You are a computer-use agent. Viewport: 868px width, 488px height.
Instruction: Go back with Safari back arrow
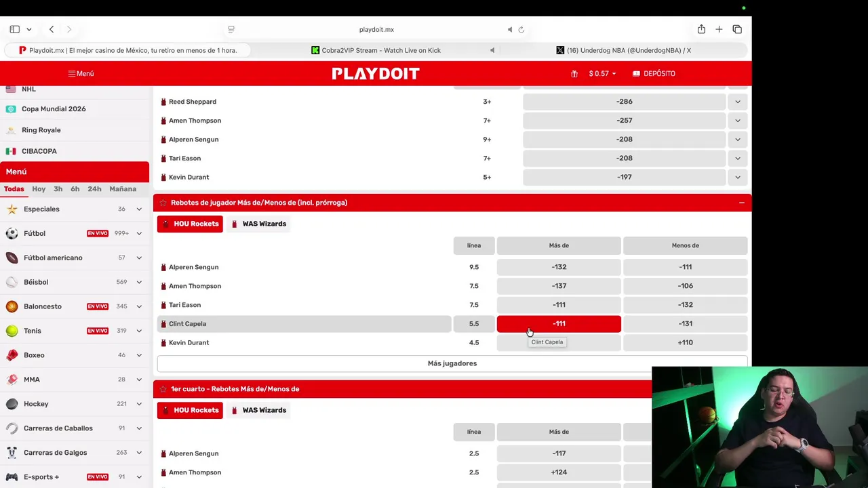click(52, 29)
